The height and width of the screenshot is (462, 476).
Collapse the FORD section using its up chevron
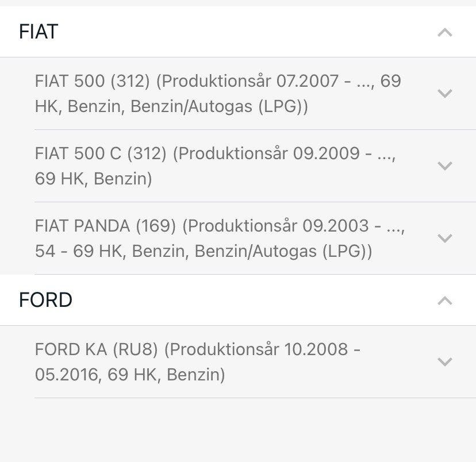click(444, 301)
